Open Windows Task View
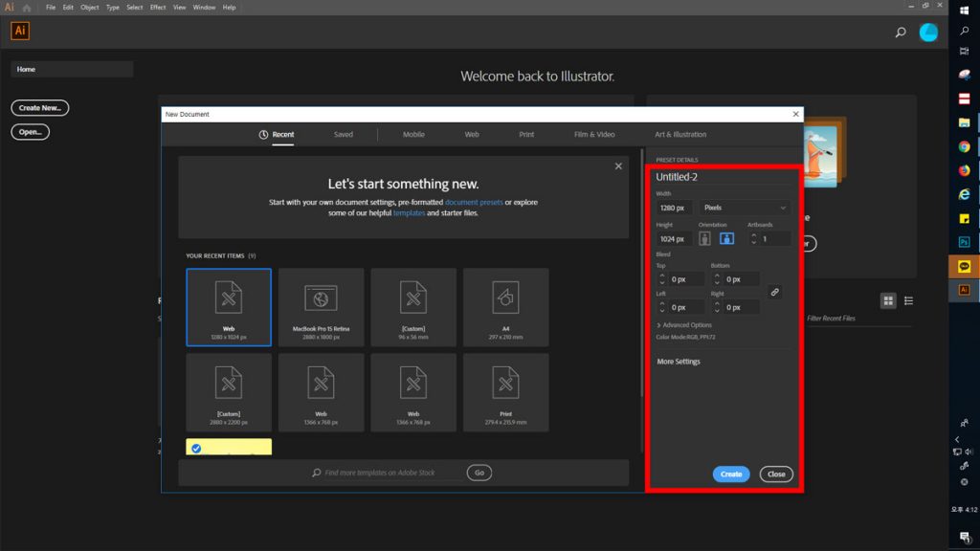Screen dimensions: 980x551 (965, 52)
